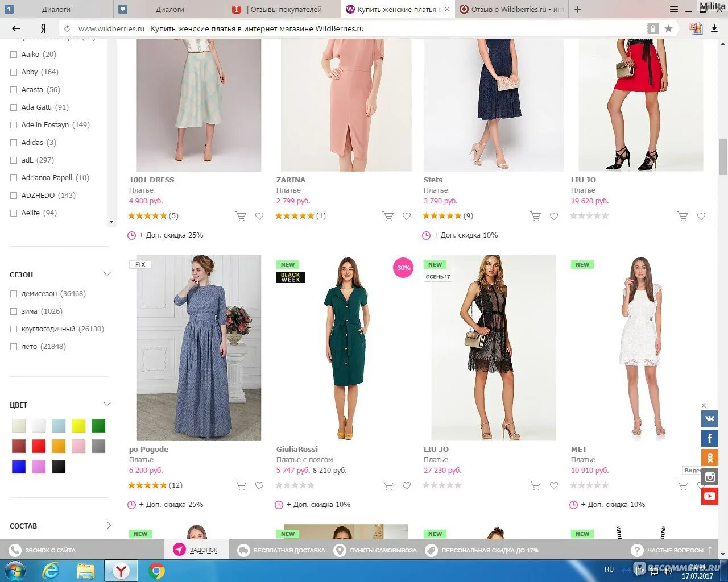This screenshot has height=582, width=728.
Task: Favorite the LIU JO 27 230 руб. dress
Action: click(x=554, y=485)
